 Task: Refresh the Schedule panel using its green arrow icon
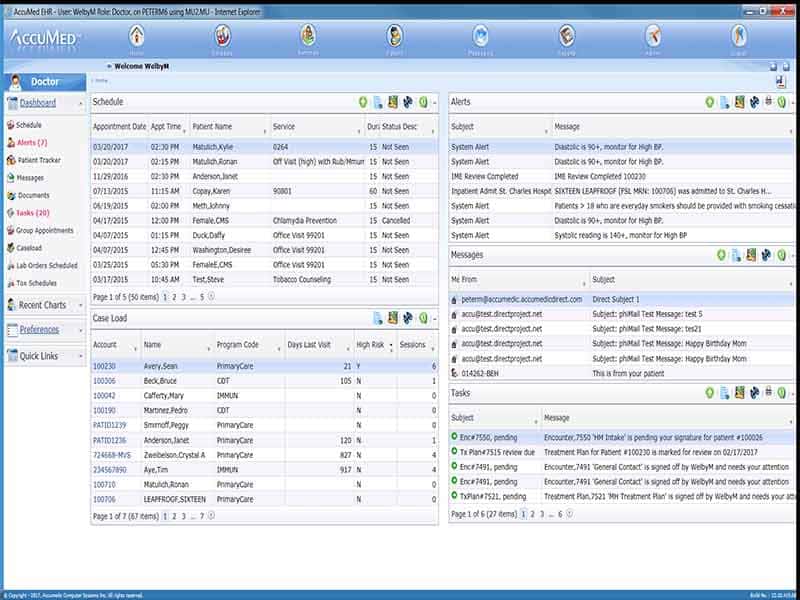(x=361, y=103)
